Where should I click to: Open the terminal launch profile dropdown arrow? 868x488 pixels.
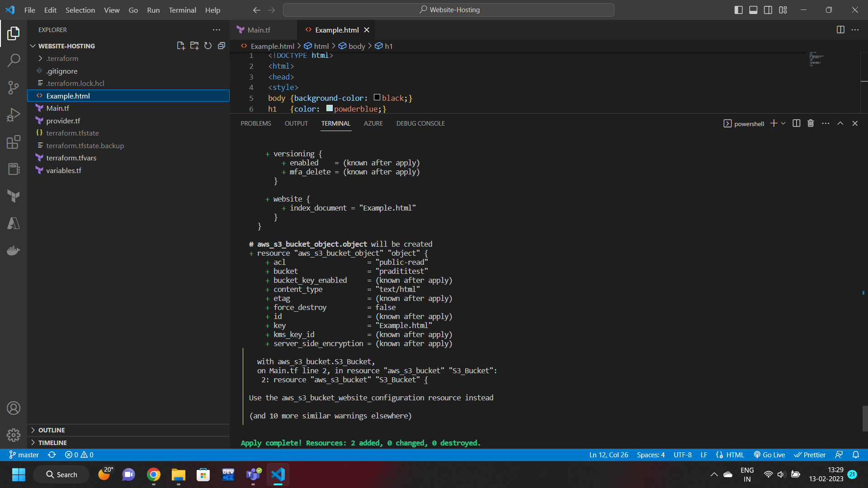[x=783, y=123]
